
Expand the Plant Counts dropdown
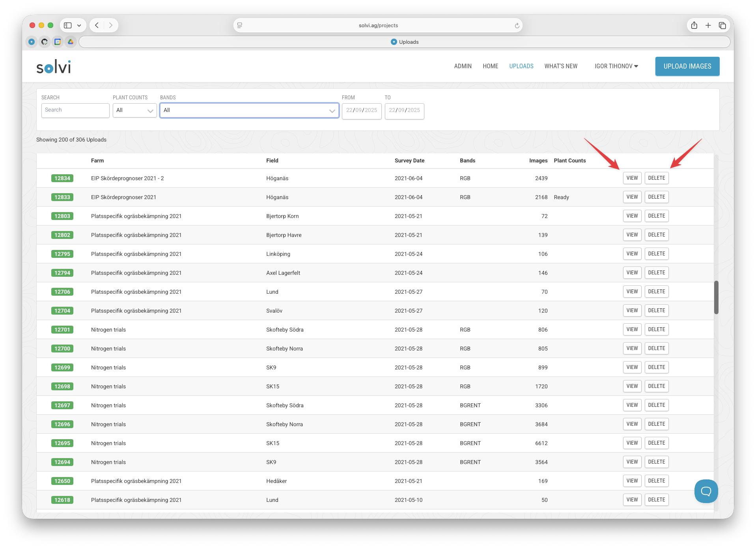135,110
